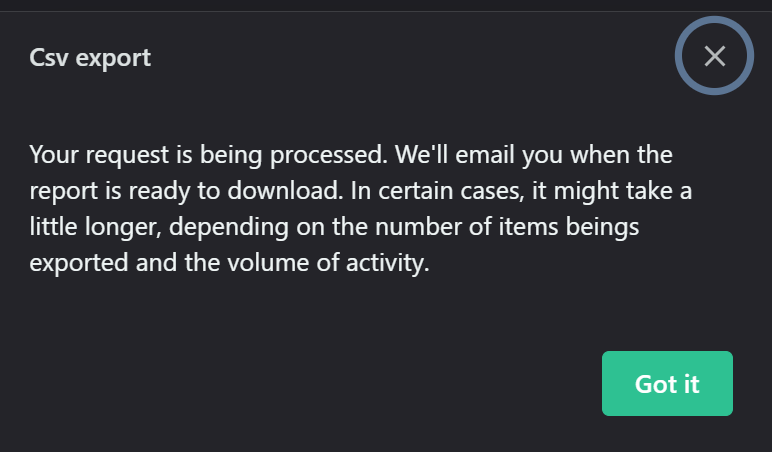The image size is (772, 452).
Task: Click the word 'Csv' in the heading
Action: click(49, 58)
